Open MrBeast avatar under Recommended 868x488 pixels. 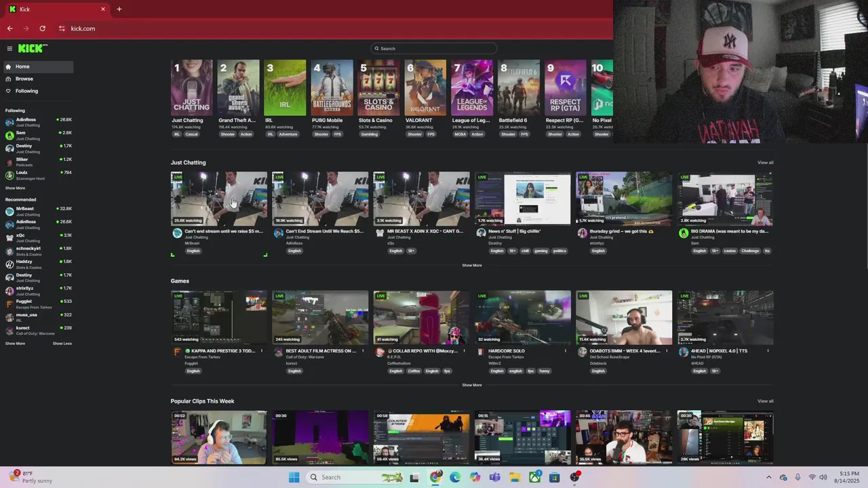9,211
